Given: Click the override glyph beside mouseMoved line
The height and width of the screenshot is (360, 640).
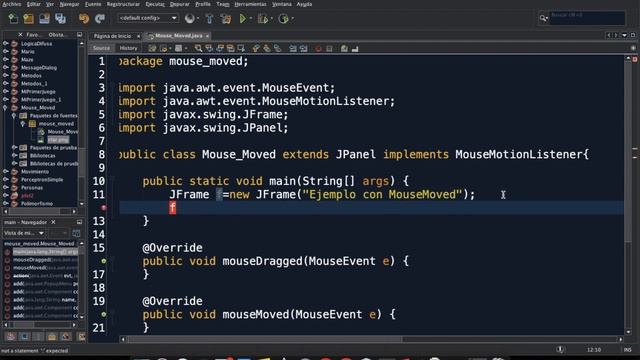Looking at the screenshot, I should tap(104, 314).
